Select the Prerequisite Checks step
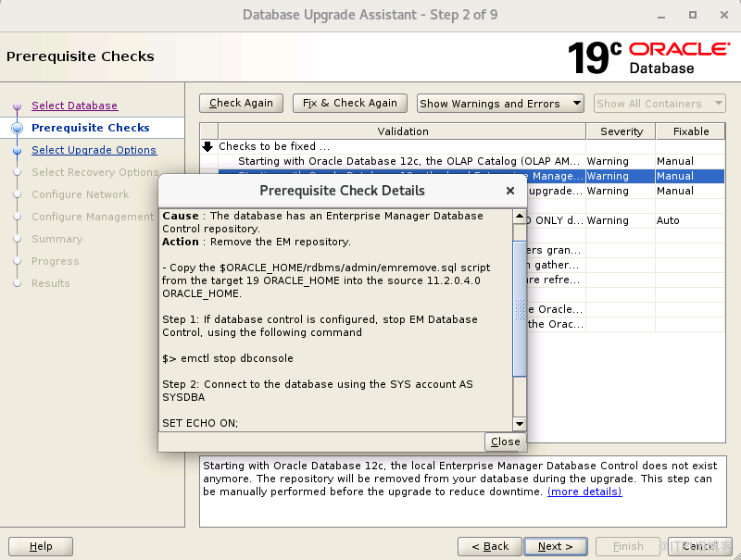Screen dimensions: 741x560 [x=90, y=128]
